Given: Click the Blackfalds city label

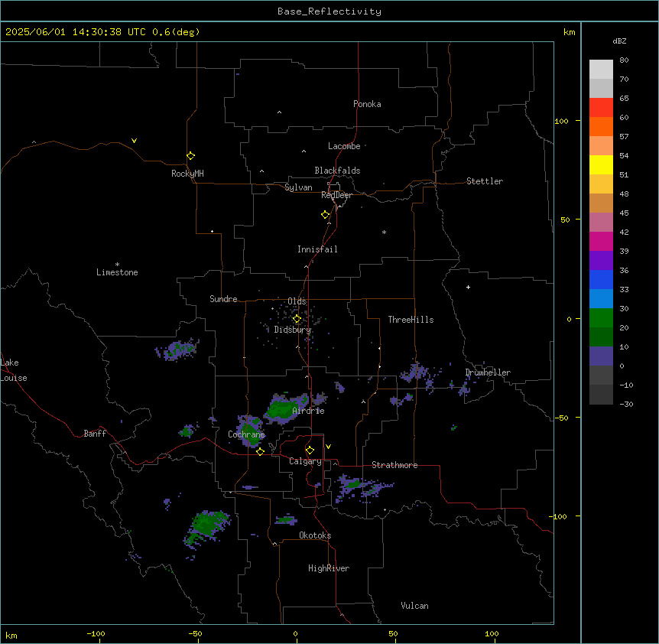Looking at the screenshot, I should coord(337,171).
